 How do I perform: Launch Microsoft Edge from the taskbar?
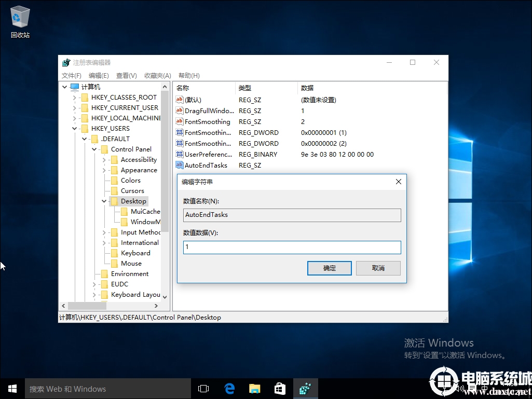tap(230, 389)
